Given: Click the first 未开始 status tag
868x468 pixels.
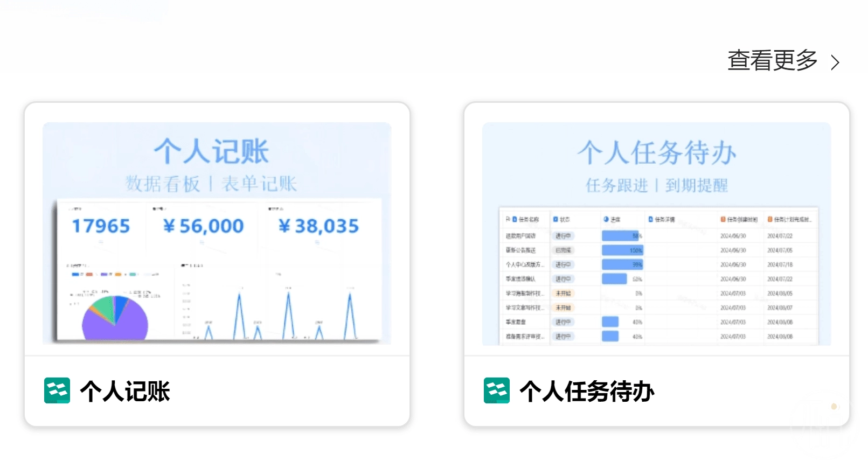Looking at the screenshot, I should [x=563, y=294].
